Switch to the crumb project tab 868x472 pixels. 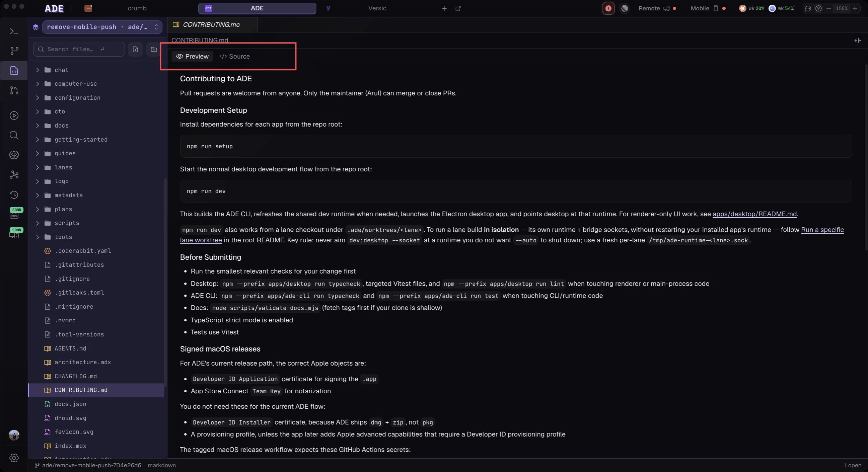(137, 8)
